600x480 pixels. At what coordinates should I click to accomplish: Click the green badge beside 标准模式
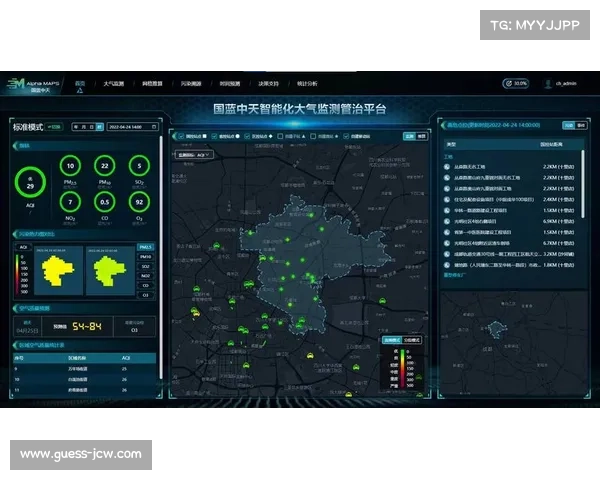[x=55, y=127]
